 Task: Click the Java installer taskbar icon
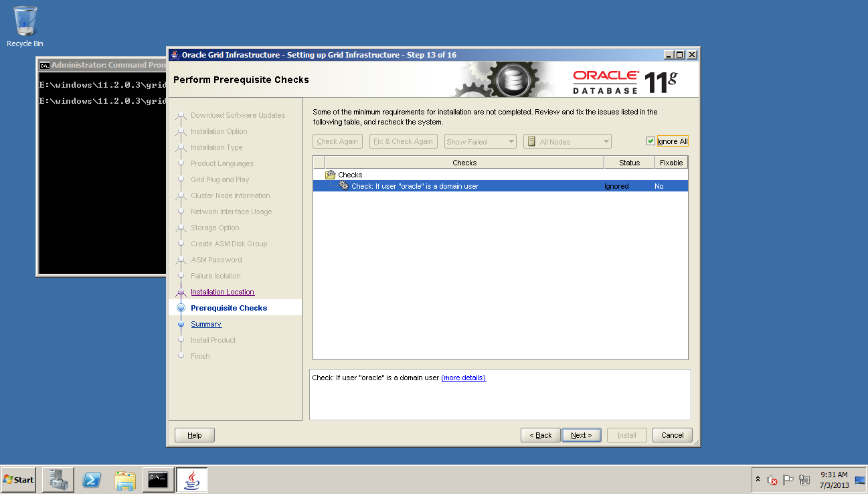(191, 479)
